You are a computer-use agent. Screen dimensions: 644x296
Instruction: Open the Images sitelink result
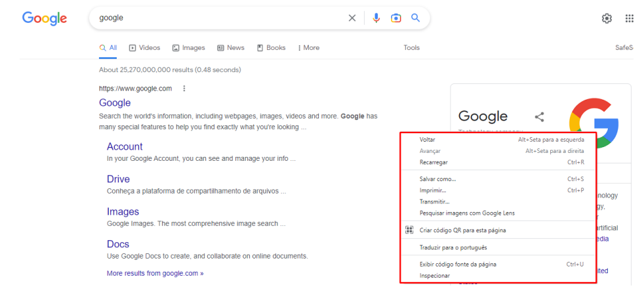(x=123, y=211)
